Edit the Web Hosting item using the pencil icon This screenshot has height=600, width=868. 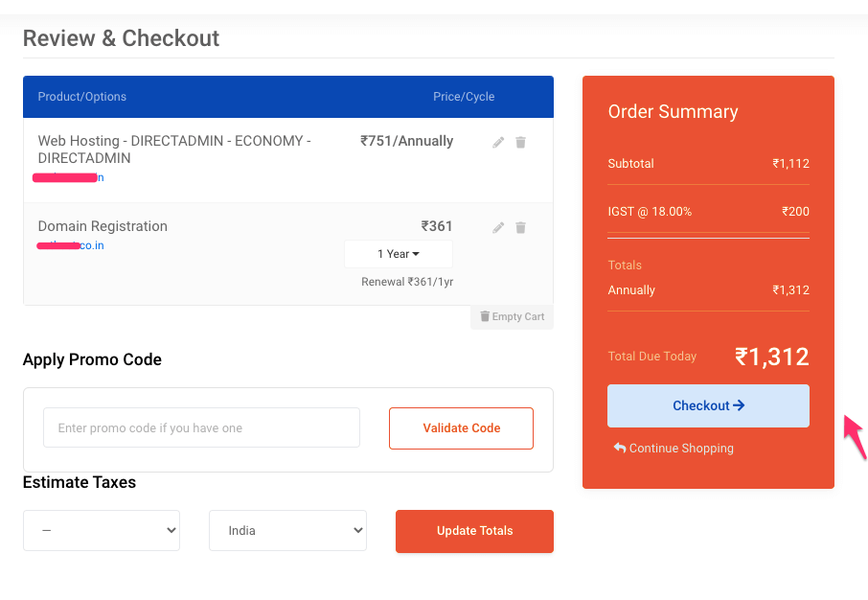[x=497, y=142]
